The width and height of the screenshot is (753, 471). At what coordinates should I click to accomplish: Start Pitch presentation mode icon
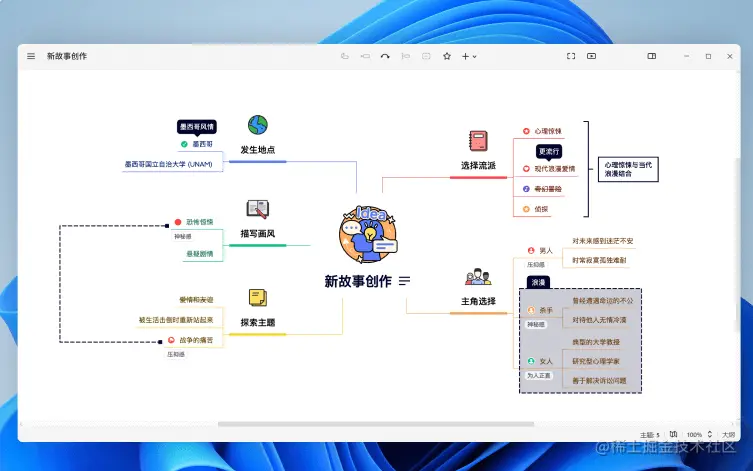click(592, 56)
